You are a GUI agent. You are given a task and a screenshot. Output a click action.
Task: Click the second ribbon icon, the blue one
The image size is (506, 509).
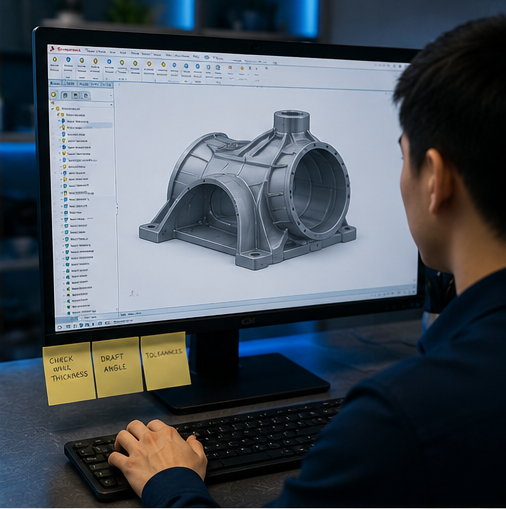pos(68,60)
